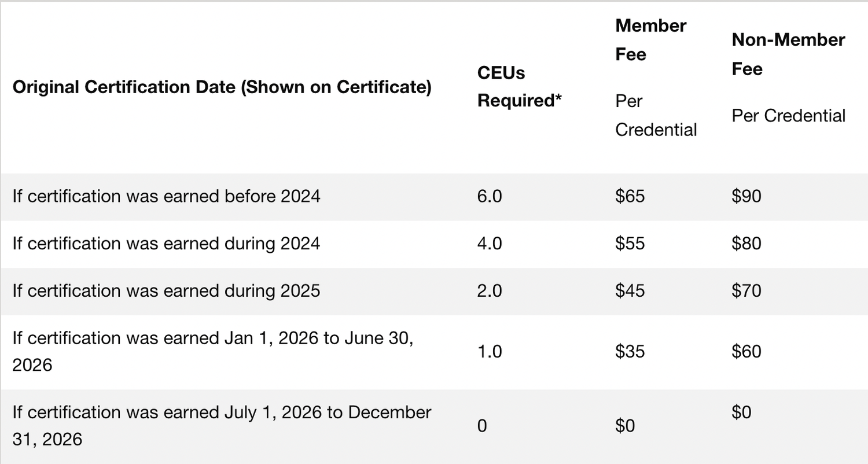The image size is (868, 464).
Task: Select the $55 member fee cell
Action: coord(630,244)
